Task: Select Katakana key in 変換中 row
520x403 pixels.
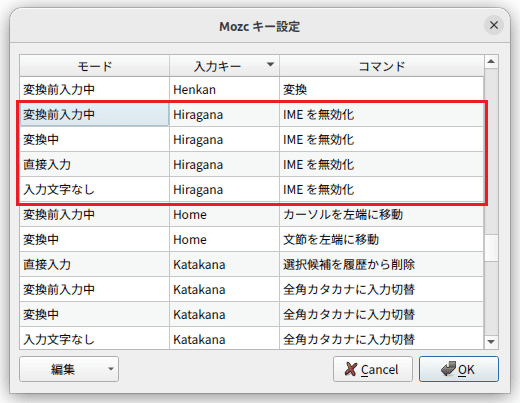Action: (x=224, y=314)
